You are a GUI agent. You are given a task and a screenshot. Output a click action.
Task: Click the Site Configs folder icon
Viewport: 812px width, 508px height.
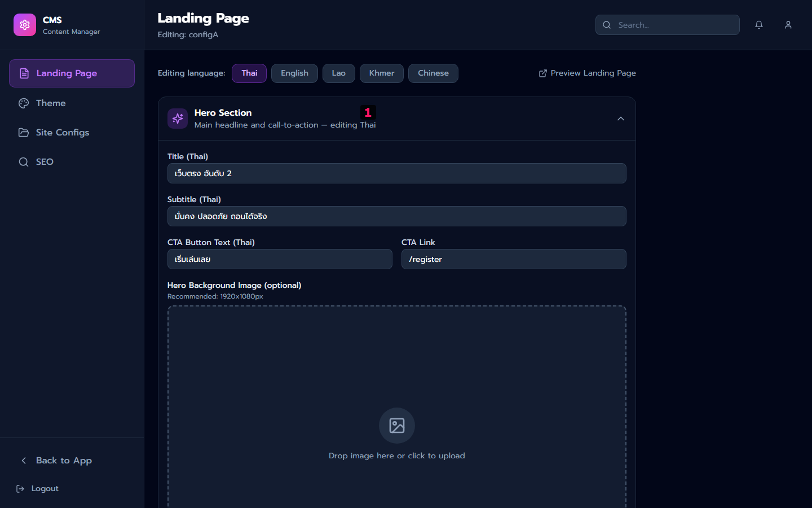tap(23, 132)
